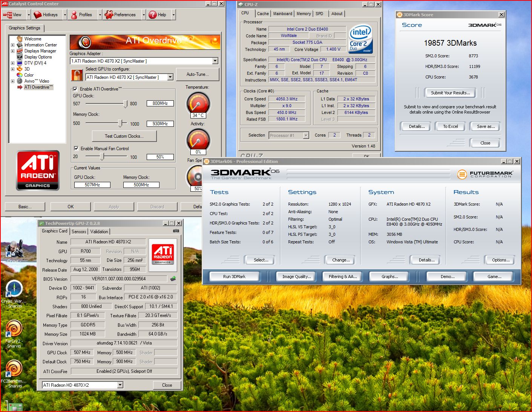
Task: Switch to Mainboard tab in CPU-Z
Action: (x=283, y=14)
